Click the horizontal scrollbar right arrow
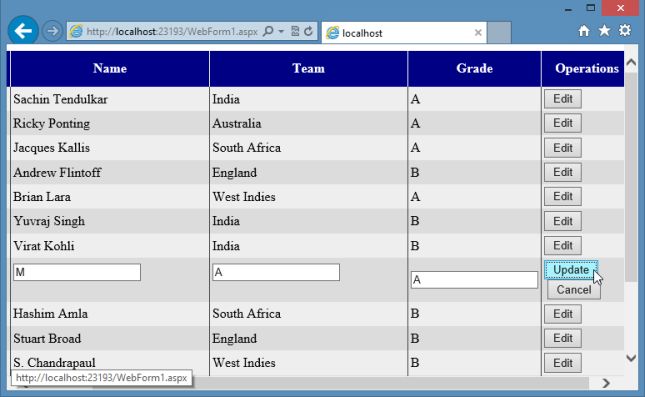 click(x=606, y=383)
